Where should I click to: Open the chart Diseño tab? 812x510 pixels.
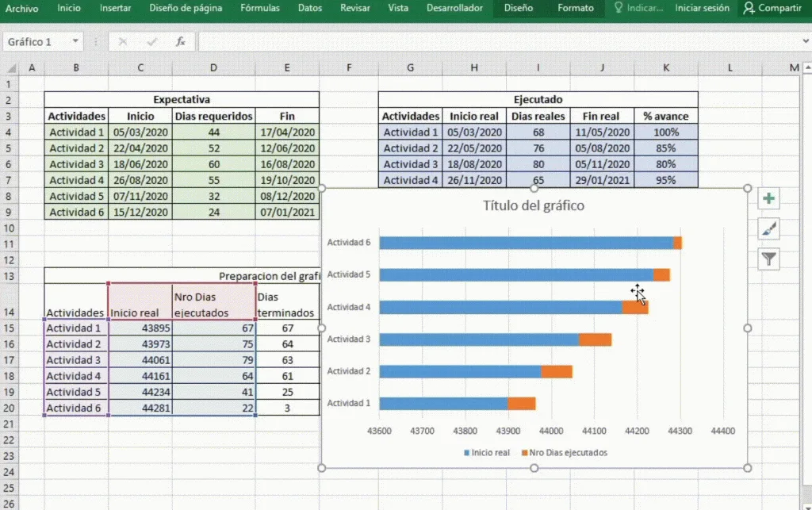[x=519, y=8]
